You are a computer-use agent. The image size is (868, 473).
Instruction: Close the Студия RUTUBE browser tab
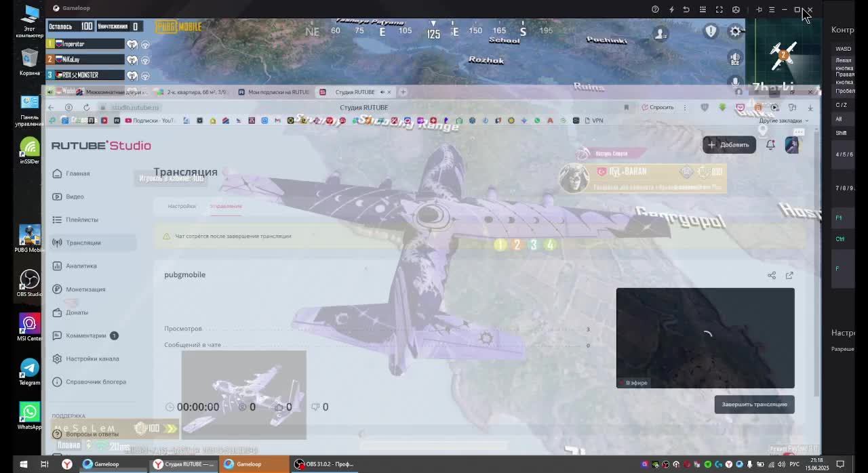(389, 92)
